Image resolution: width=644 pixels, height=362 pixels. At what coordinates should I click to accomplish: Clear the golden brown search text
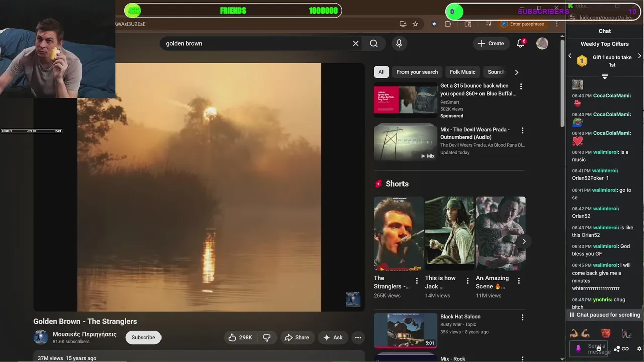point(355,43)
